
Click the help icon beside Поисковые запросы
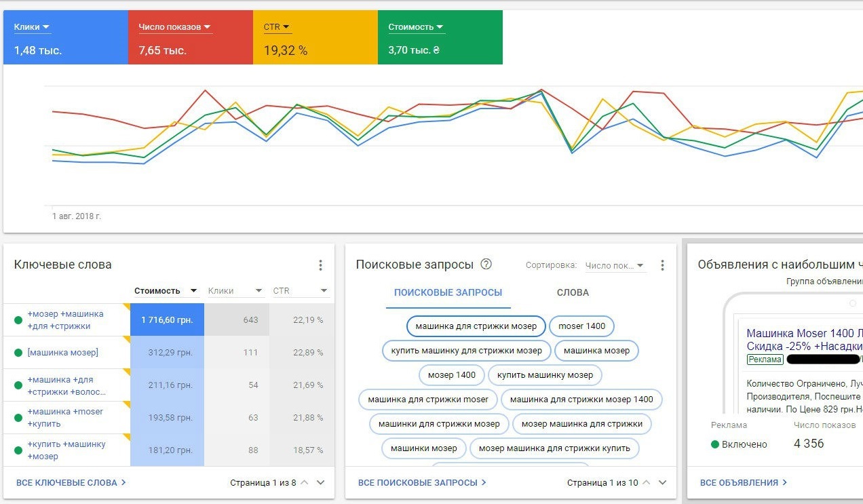click(486, 265)
